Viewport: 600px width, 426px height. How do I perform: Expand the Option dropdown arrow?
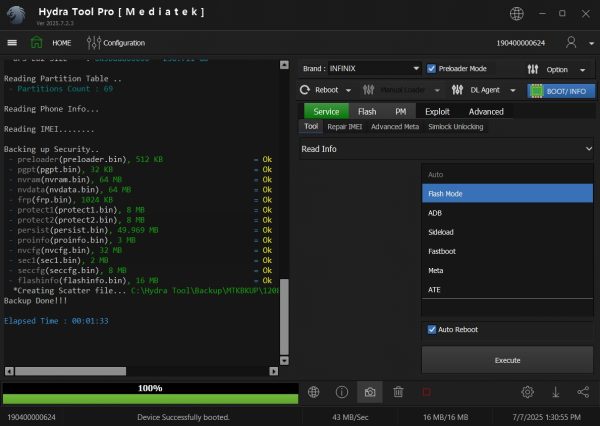coord(582,70)
